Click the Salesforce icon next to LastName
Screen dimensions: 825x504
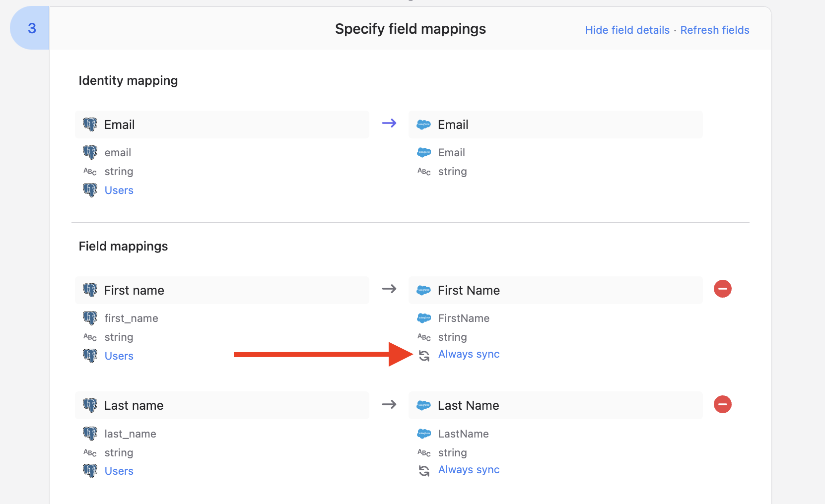coord(424,434)
